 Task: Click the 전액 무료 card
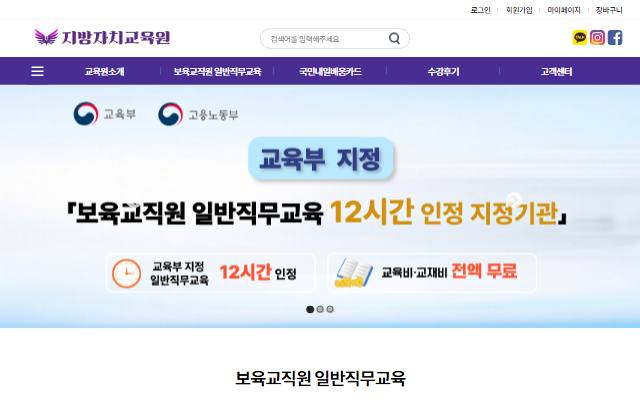(432, 273)
